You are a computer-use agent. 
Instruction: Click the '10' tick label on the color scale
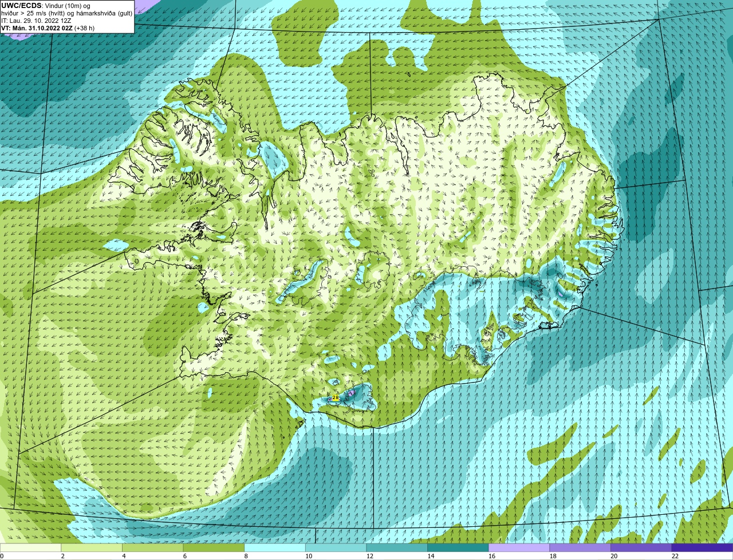308,556
